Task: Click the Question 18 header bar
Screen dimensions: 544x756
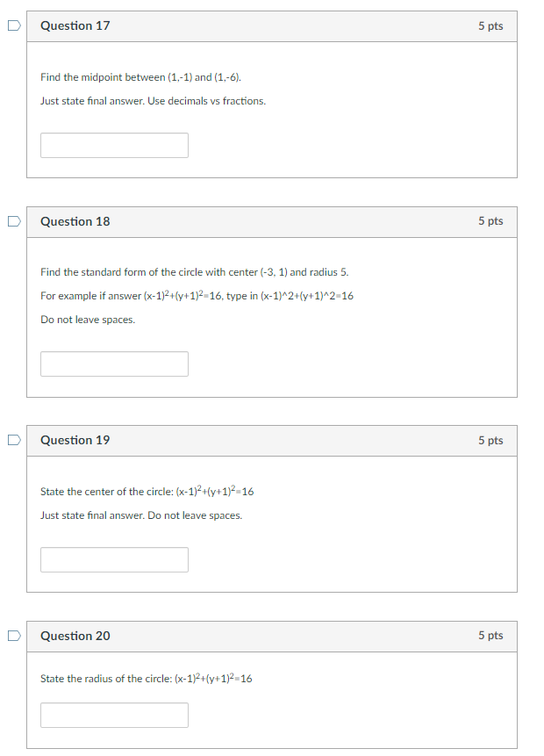Action: 272,221
